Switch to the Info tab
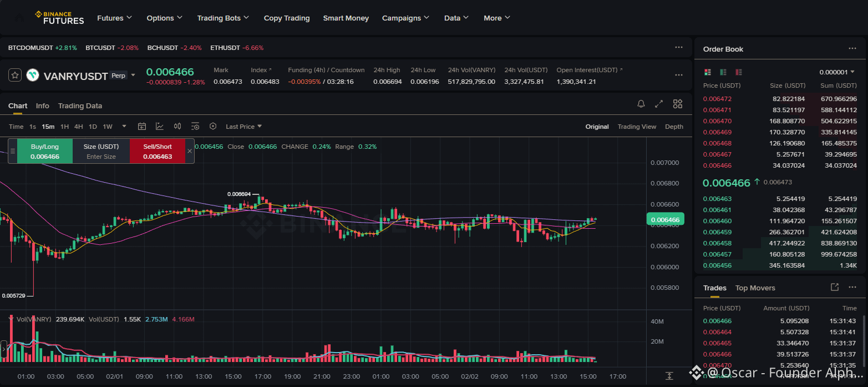Screen dimensions: 868x387 click(x=43, y=105)
